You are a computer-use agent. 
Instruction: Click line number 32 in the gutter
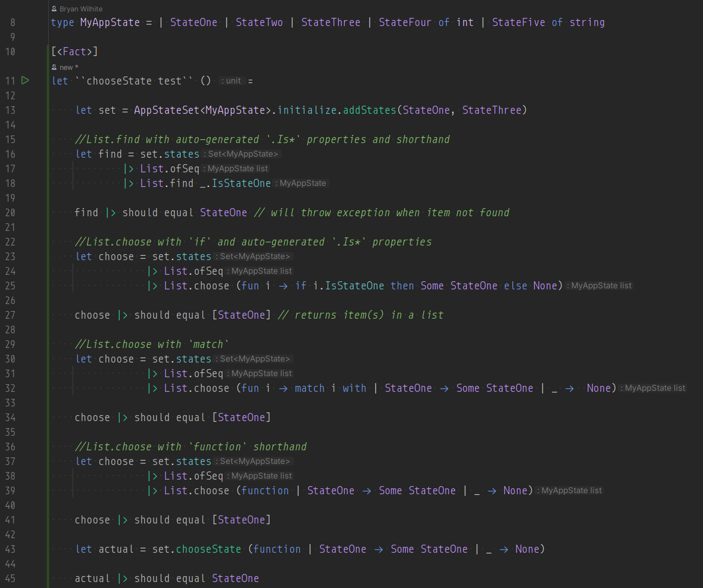[x=10, y=388]
